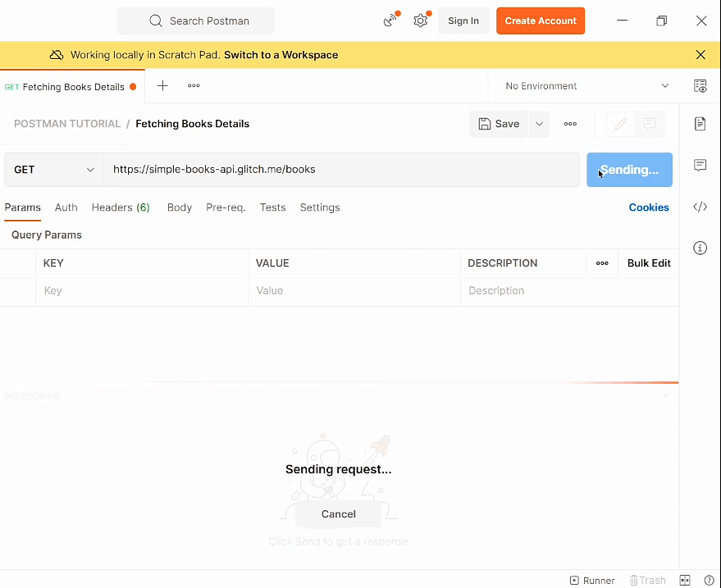Screen dimensions: 721x588
Task: Dismiss the Scratch Pad banner
Action: [x=700, y=55]
